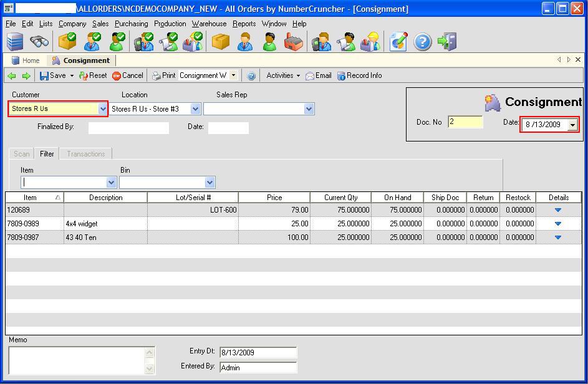Click the box with green checkmark icon
Viewport: 588px width, 384px height.
click(x=68, y=41)
